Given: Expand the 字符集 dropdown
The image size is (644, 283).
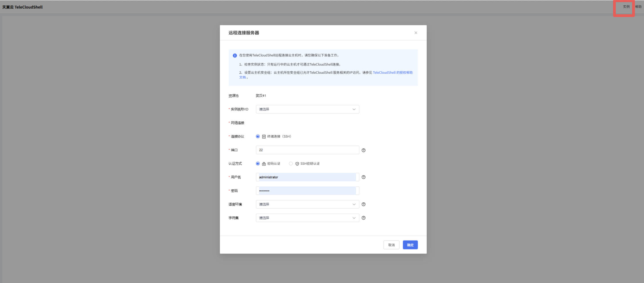Looking at the screenshot, I should 307,218.
